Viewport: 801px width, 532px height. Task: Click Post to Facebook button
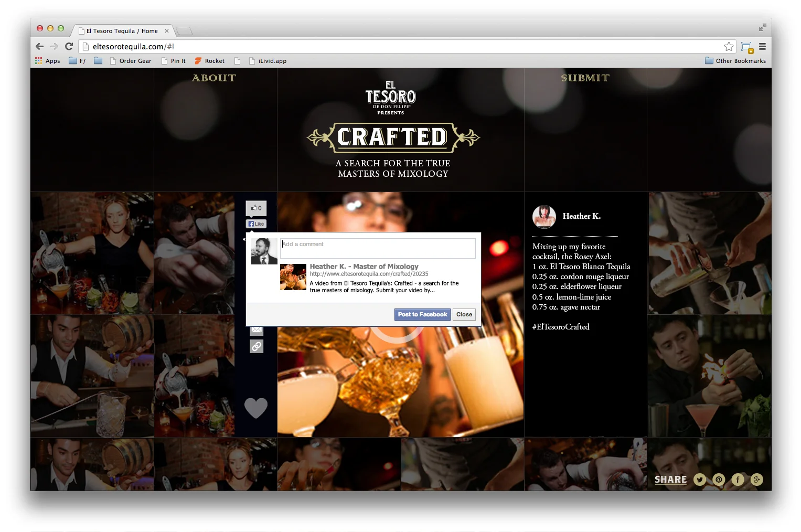[x=422, y=314]
